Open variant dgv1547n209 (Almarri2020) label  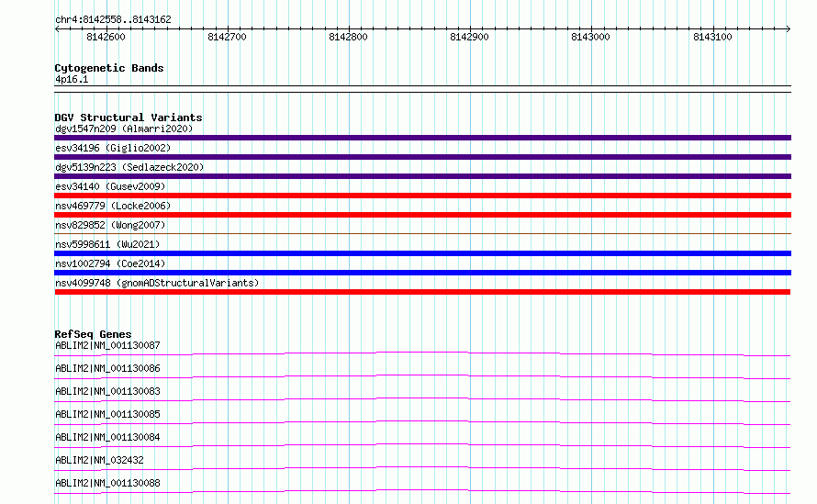click(124, 129)
